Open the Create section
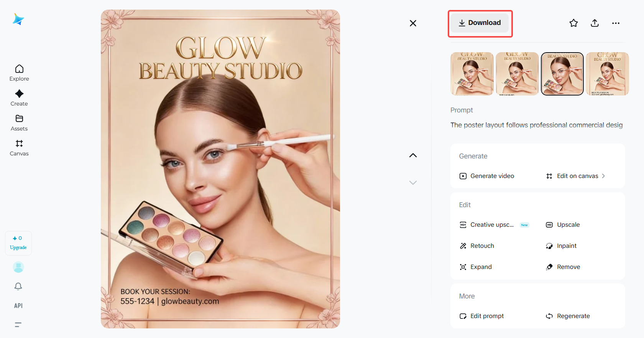Image resolution: width=644 pixels, height=338 pixels. (x=19, y=98)
